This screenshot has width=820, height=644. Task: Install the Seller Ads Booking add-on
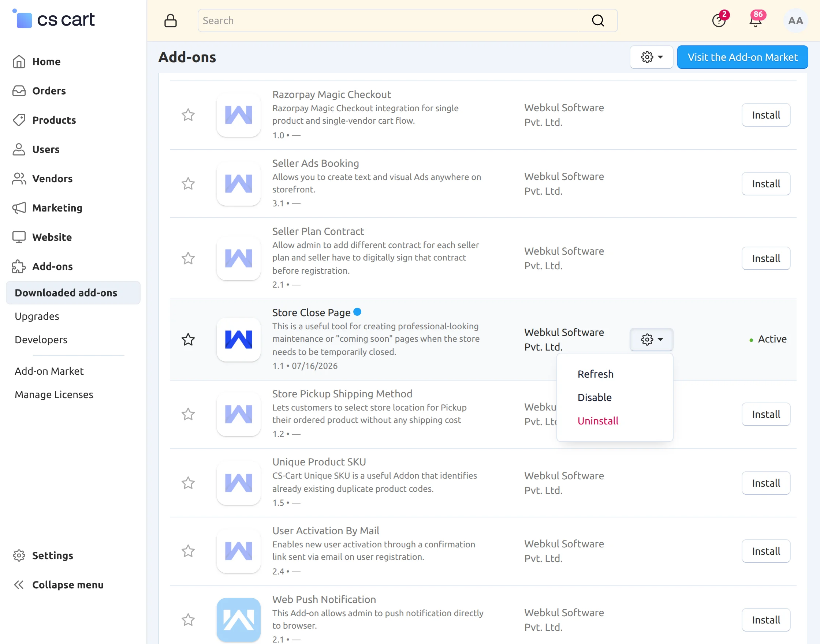(x=766, y=184)
